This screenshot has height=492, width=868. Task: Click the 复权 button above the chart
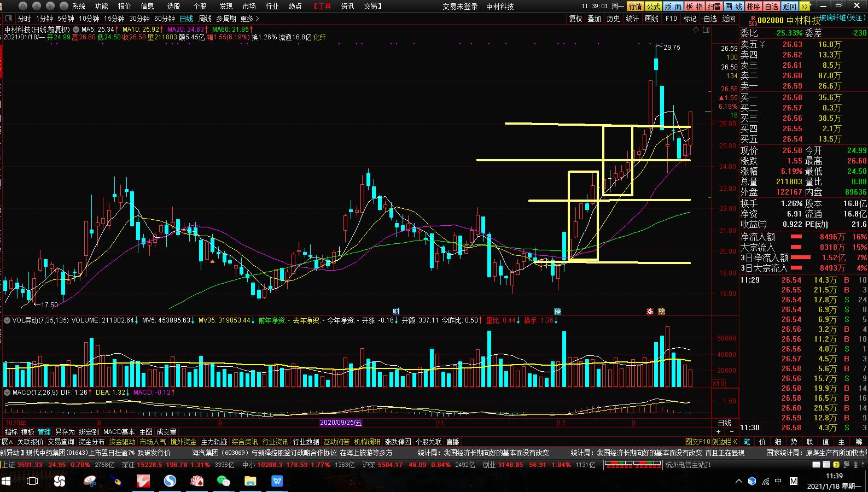575,19
